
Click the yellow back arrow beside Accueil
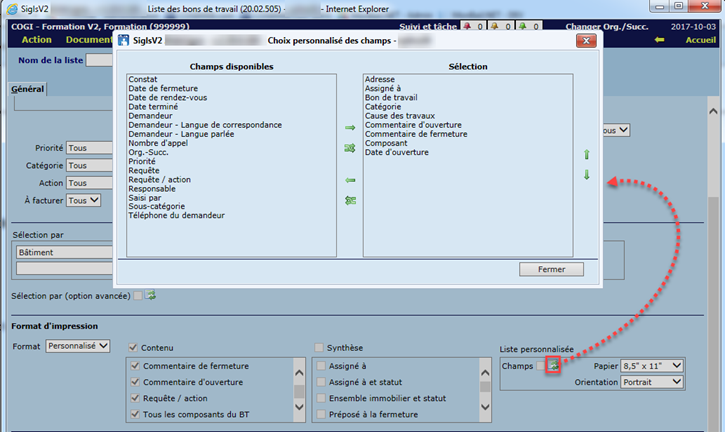(x=659, y=40)
